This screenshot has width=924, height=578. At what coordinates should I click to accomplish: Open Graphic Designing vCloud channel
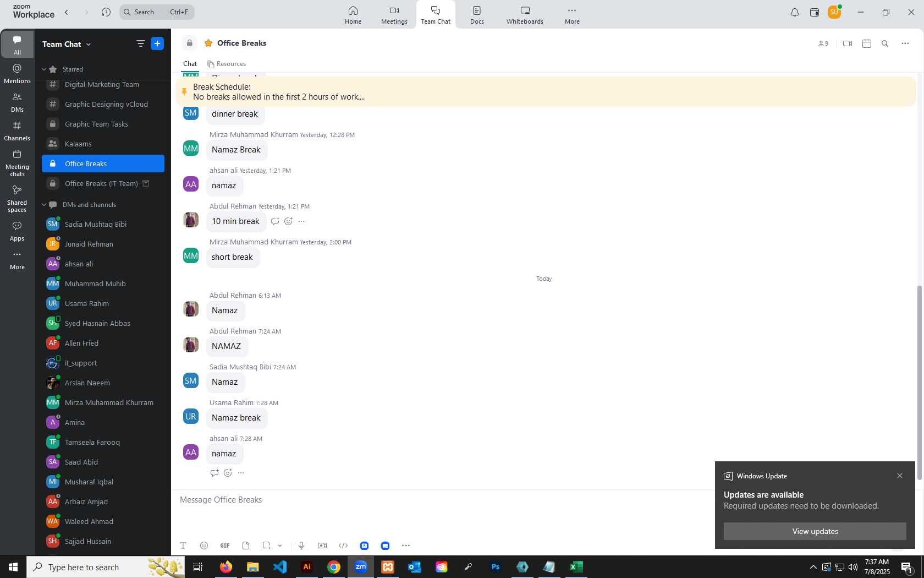tap(103, 105)
